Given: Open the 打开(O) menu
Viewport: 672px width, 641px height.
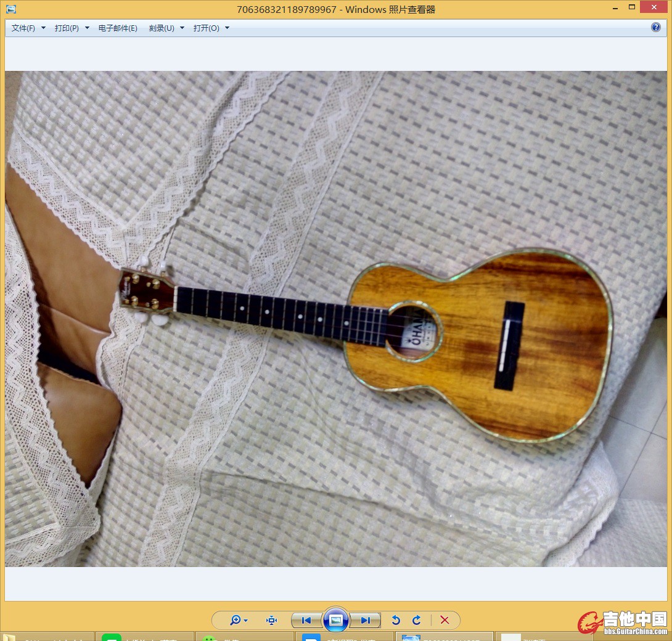Looking at the screenshot, I should [x=211, y=28].
